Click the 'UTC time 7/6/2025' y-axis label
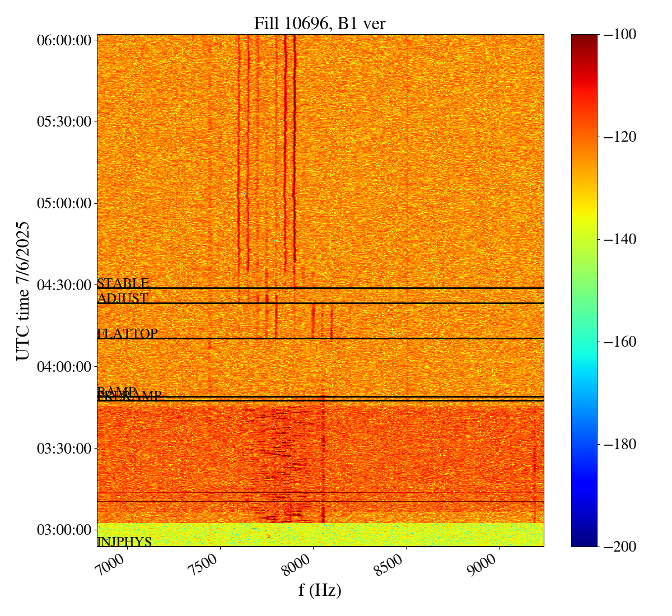 23,291
